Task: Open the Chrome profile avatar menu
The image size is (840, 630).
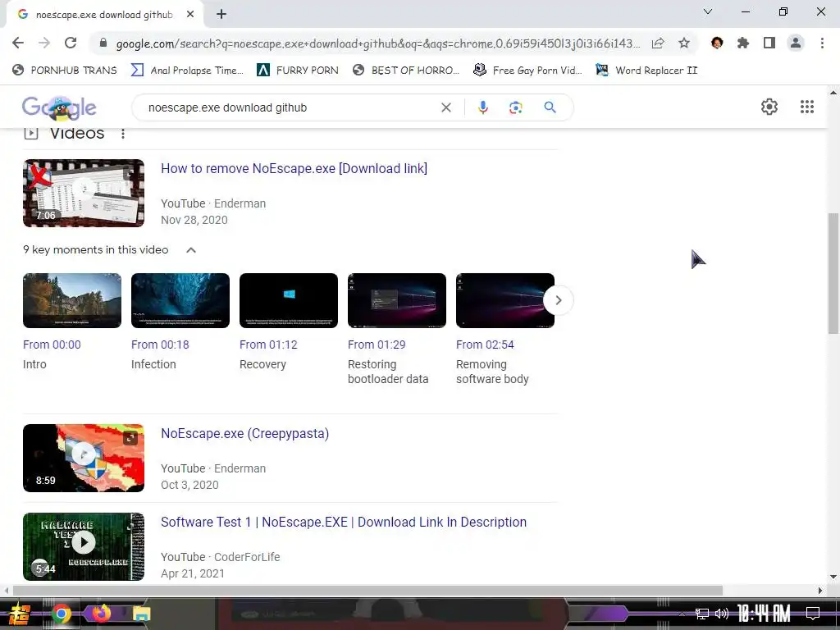Action: [x=796, y=43]
